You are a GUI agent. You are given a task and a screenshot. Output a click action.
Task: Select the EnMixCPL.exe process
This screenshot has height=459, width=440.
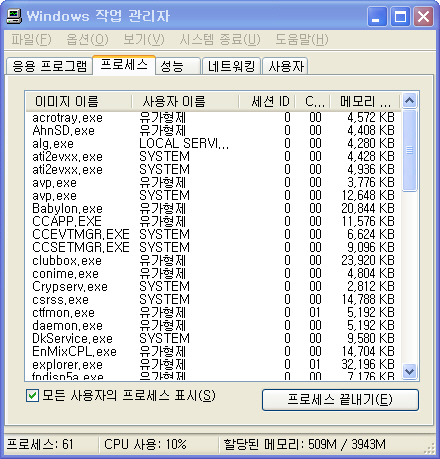(x=213, y=352)
